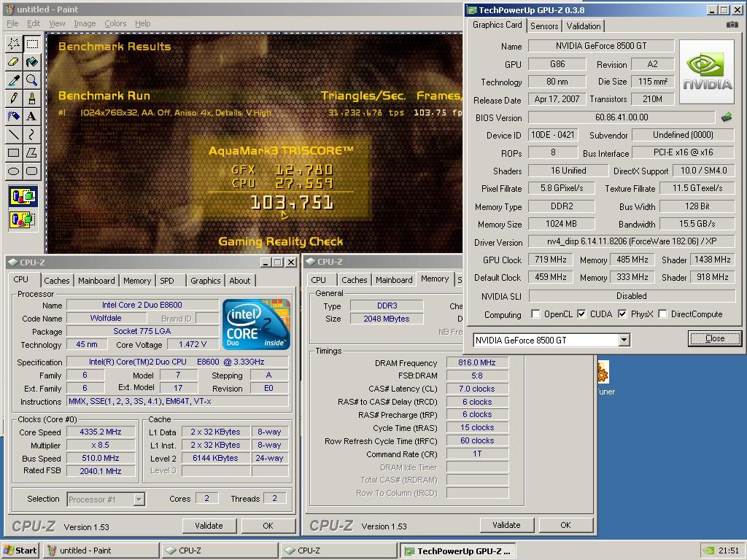This screenshot has width=747, height=560.
Task: Toggle the CUDA checkbox in GPU-Z
Action: pos(581,314)
